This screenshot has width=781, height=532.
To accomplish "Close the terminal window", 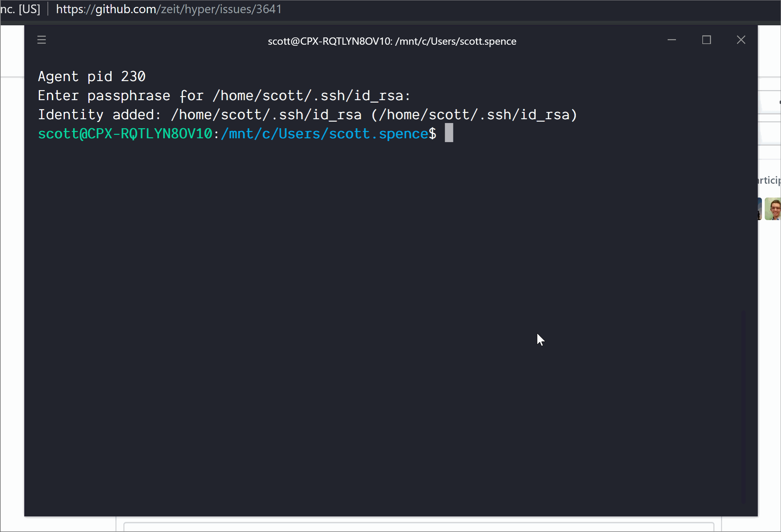I will click(741, 40).
